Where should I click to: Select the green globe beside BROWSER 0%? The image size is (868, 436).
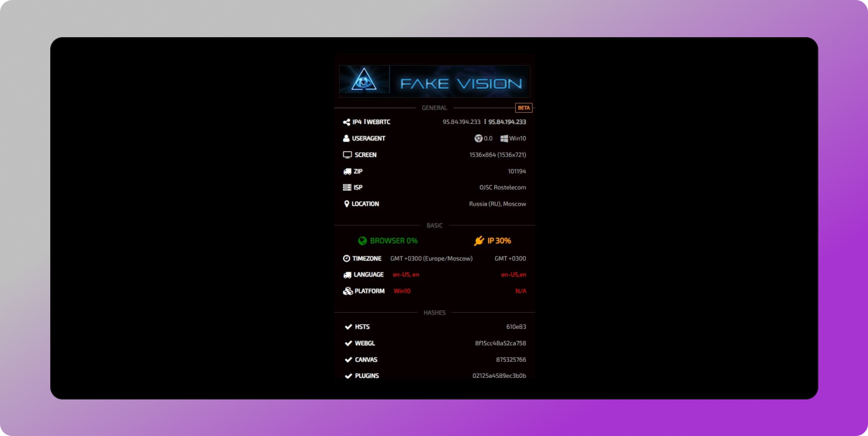(x=362, y=241)
